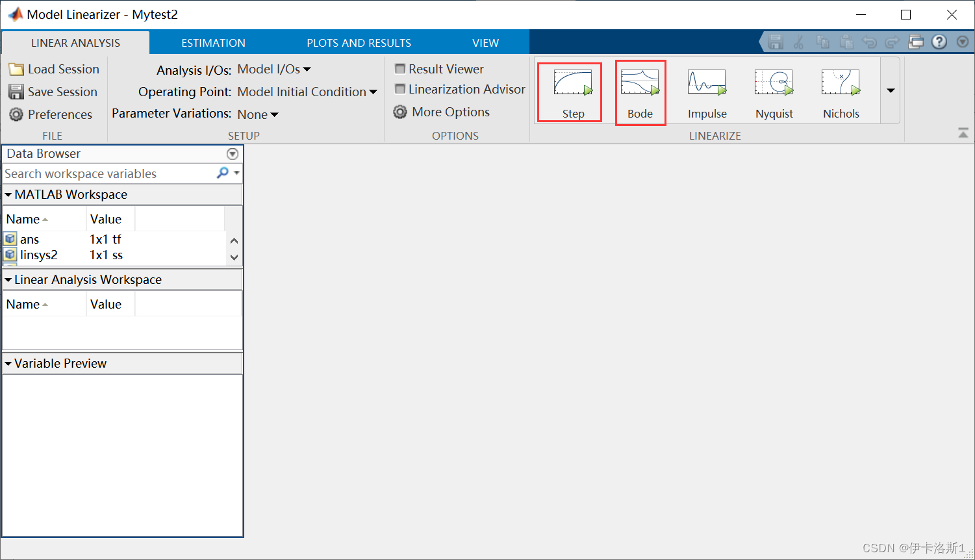Screen dimensions: 975x560
Task: Select the Linear Analysis tab
Action: tap(75, 43)
